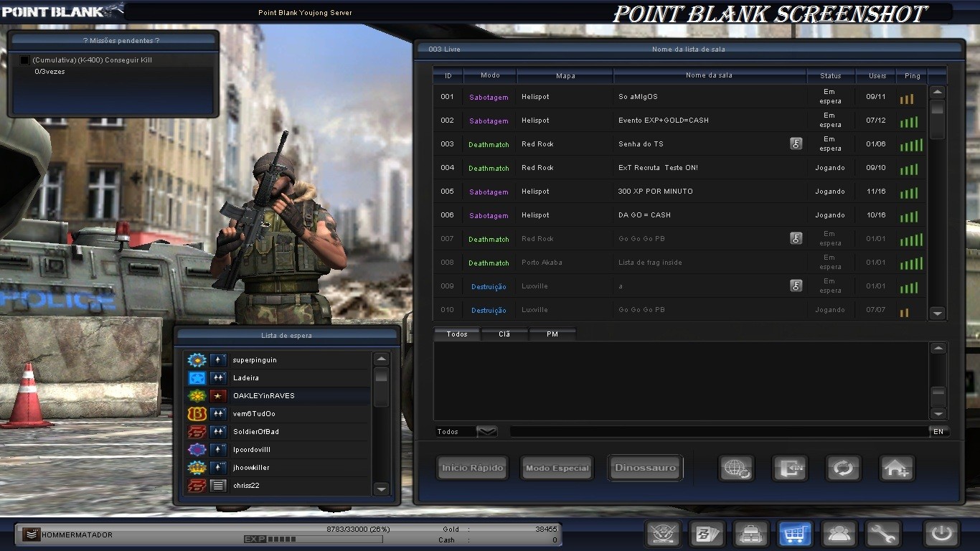Switch to the PM chat tab
This screenshot has width=980, height=551.
552,333
